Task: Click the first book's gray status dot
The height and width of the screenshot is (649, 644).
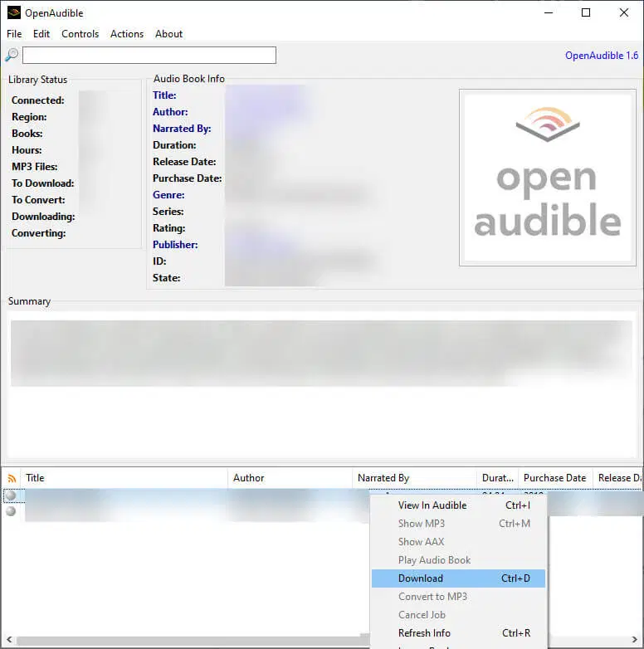Action: (11, 495)
